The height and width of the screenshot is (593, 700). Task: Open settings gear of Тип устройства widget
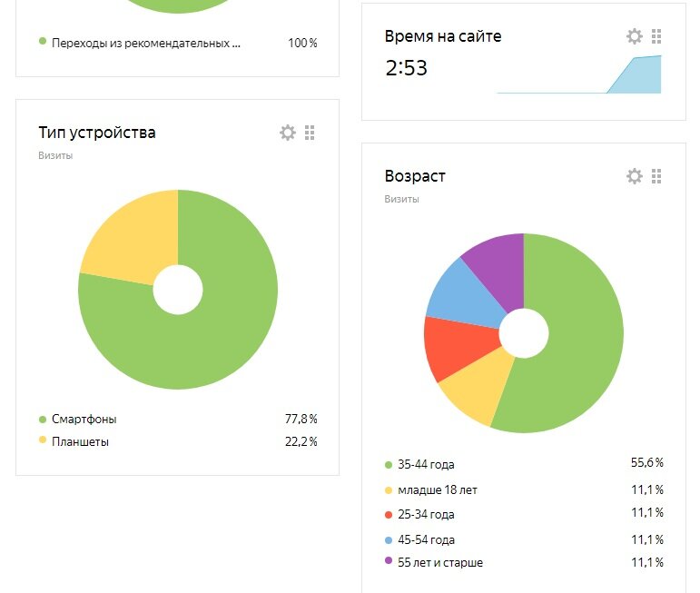(x=288, y=133)
